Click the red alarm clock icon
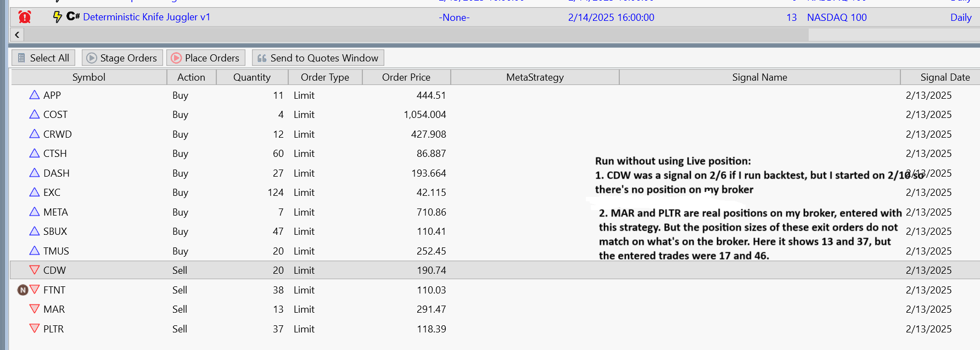 (25, 17)
